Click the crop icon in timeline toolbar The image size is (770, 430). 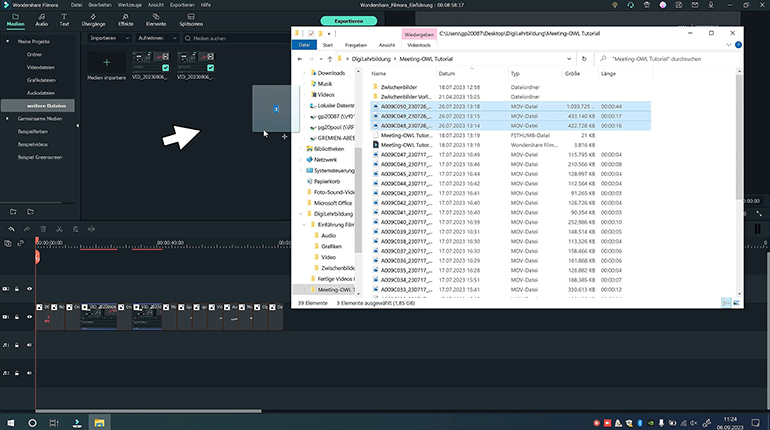tap(75, 229)
